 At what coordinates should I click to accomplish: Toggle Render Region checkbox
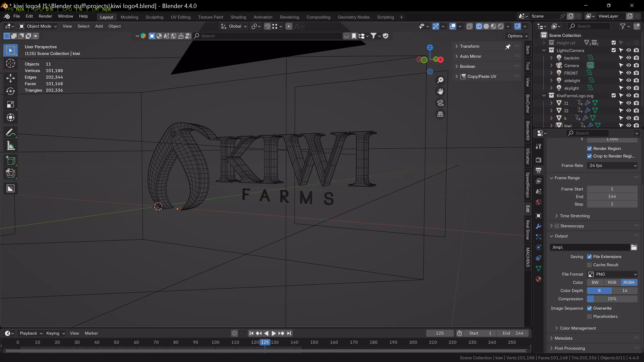pyautogui.click(x=589, y=148)
